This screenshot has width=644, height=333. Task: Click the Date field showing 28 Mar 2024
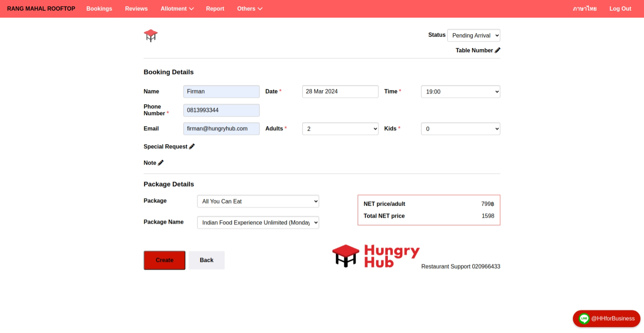pos(340,92)
